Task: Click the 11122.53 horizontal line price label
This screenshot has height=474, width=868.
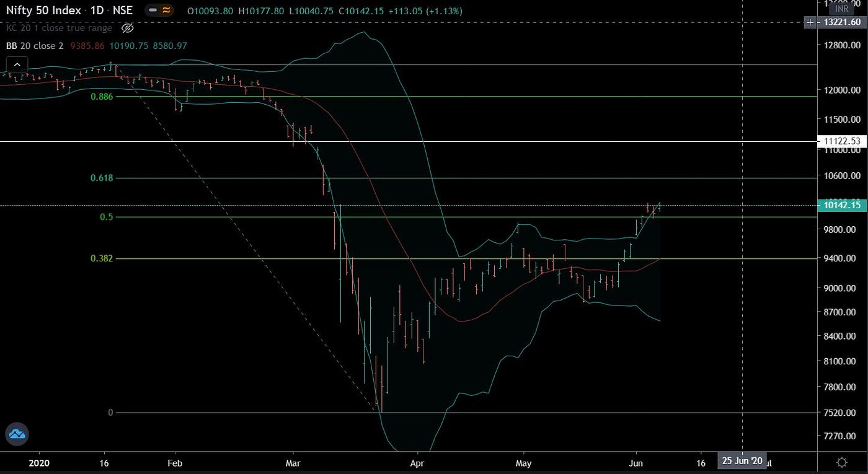Action: click(x=843, y=142)
